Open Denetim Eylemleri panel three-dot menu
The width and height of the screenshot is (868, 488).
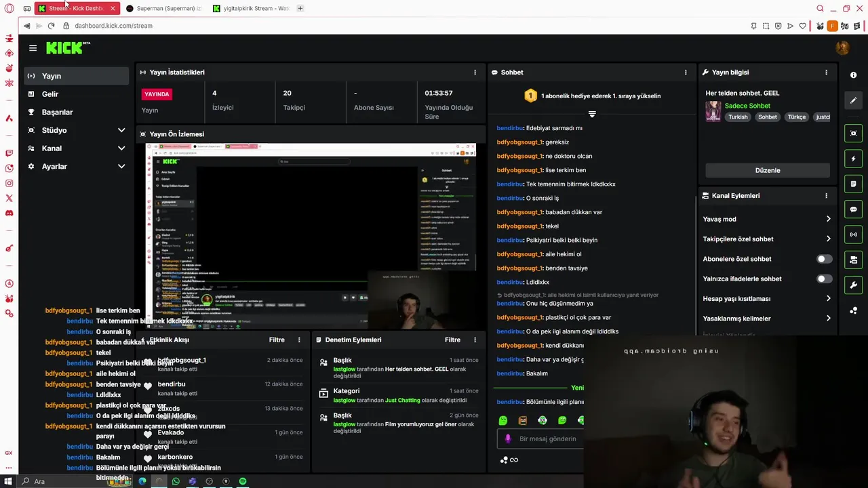(475, 340)
